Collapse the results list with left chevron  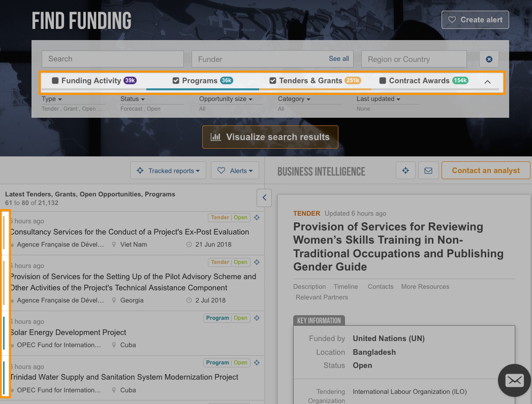[264, 198]
